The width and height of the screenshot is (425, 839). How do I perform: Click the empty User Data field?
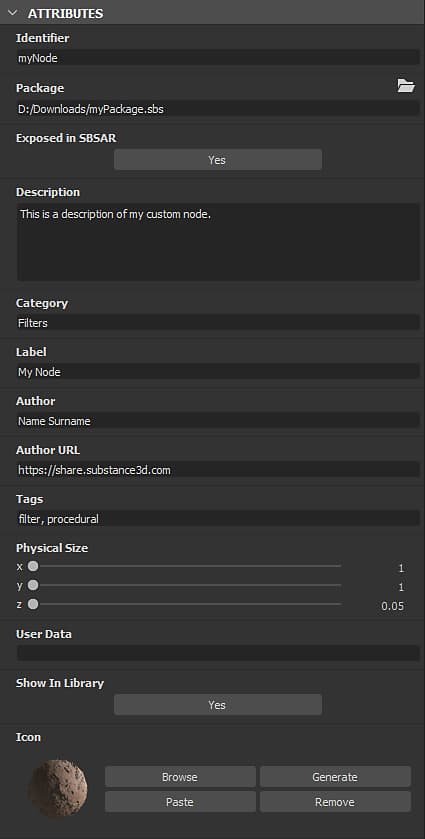tap(218, 653)
